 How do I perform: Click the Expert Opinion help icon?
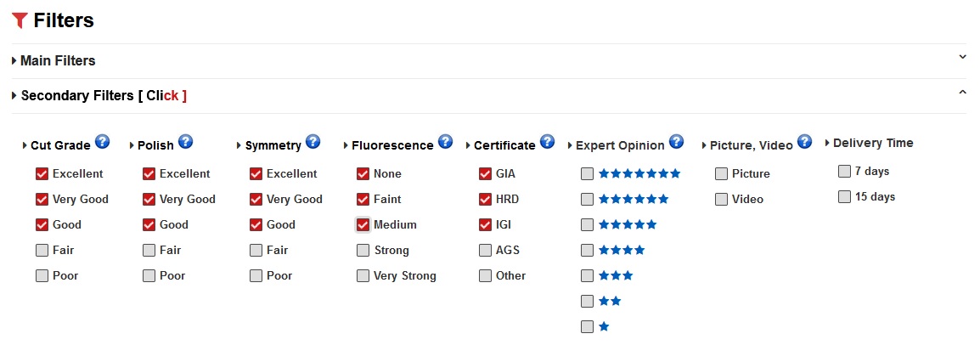coord(677,142)
